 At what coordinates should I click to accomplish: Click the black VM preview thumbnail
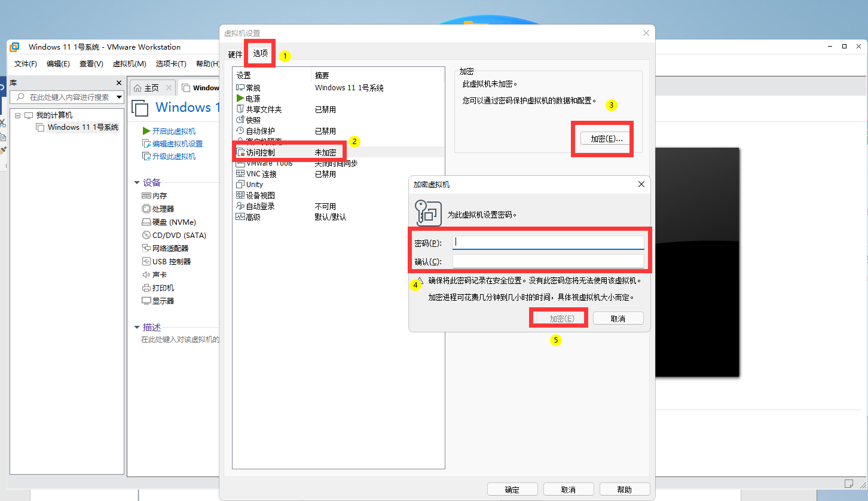697,262
